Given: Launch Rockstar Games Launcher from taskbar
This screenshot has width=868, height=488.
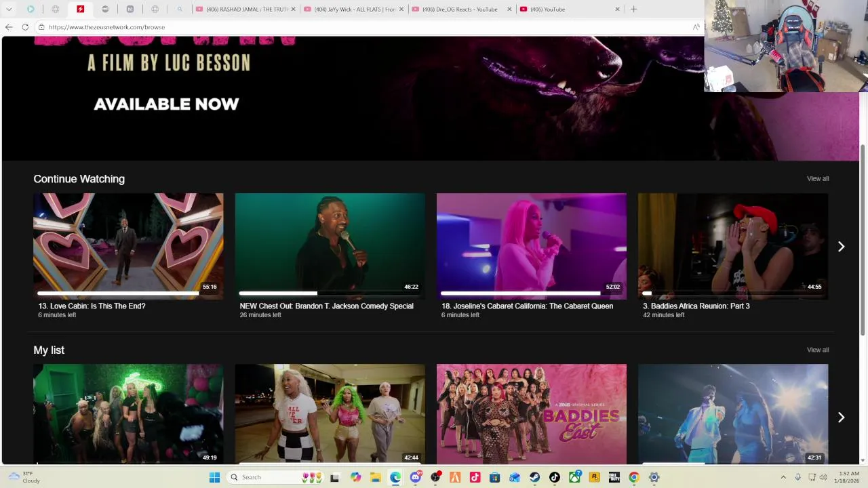Looking at the screenshot, I should pyautogui.click(x=594, y=477).
